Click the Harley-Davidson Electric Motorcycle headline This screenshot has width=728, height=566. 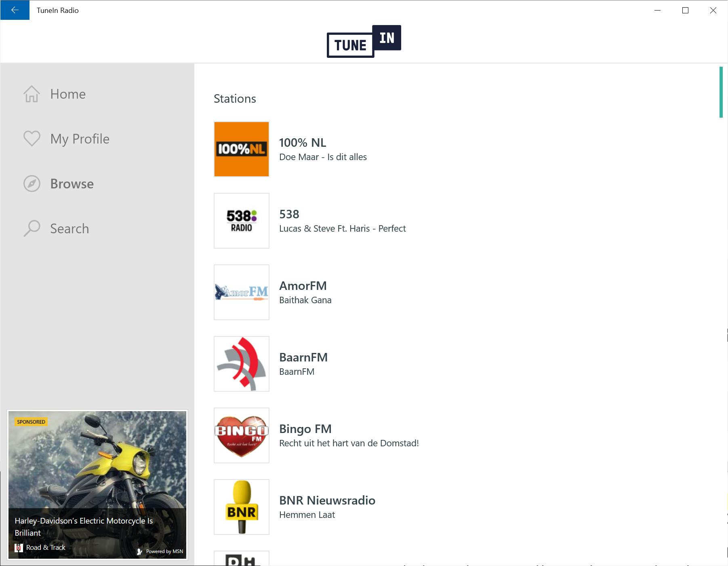pos(84,527)
